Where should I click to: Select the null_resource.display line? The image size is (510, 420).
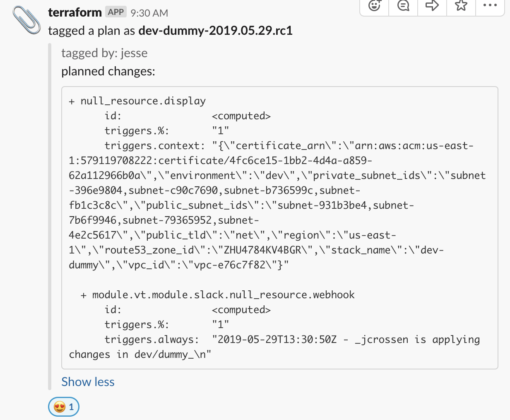[x=137, y=101]
